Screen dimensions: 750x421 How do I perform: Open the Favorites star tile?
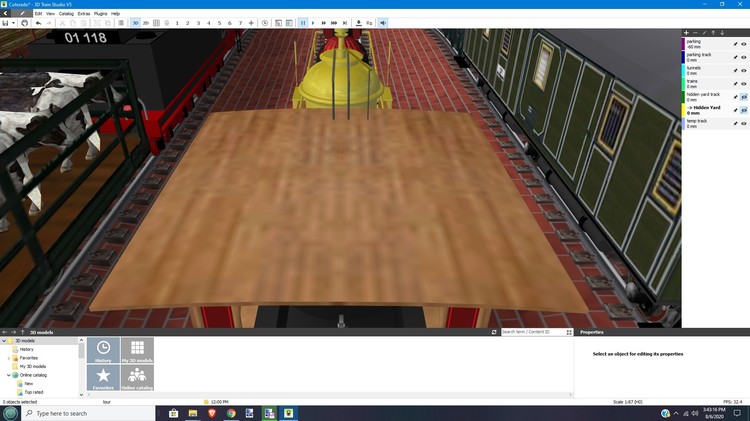pos(103,377)
